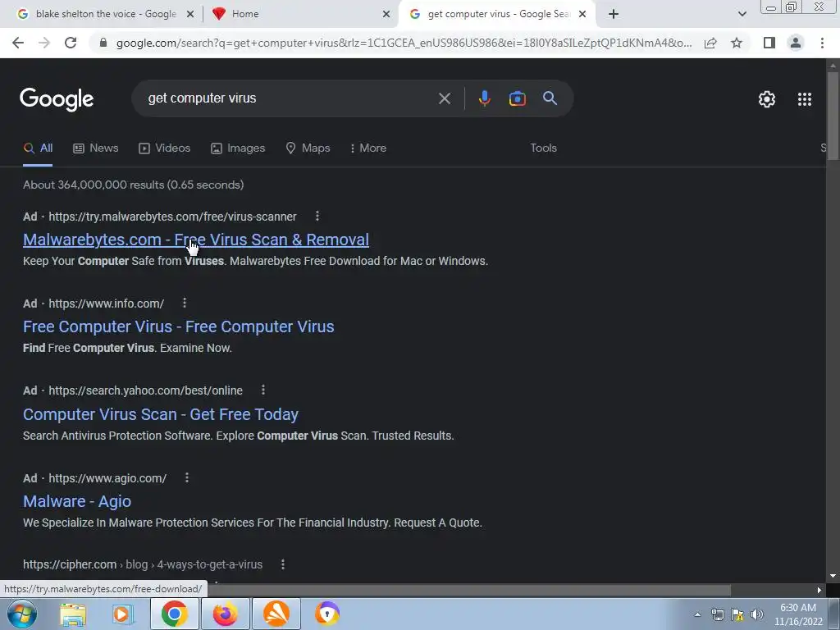The height and width of the screenshot is (630, 840).
Task: Open the search Tools button
Action: point(543,148)
